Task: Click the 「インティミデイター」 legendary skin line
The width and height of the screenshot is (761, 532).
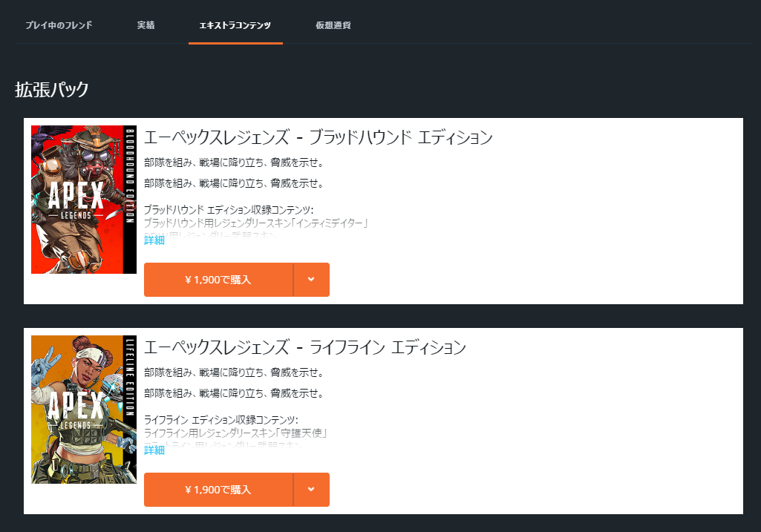Action: 256,223
